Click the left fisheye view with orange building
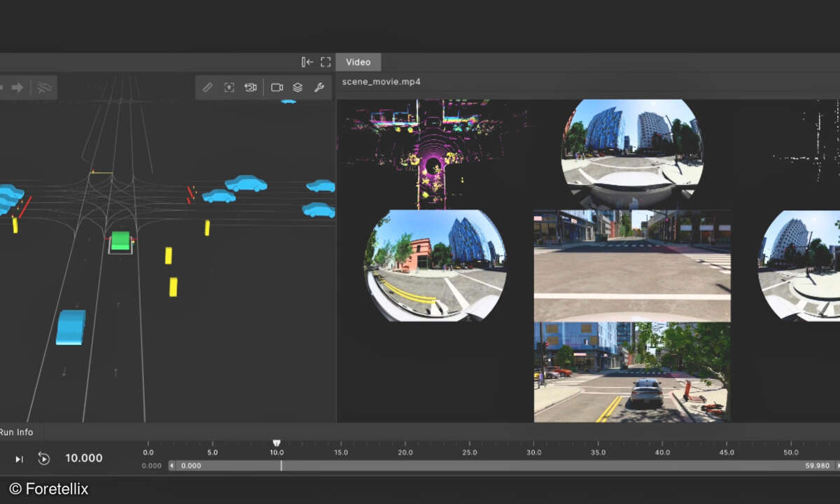This screenshot has height=504, width=840. (x=435, y=265)
